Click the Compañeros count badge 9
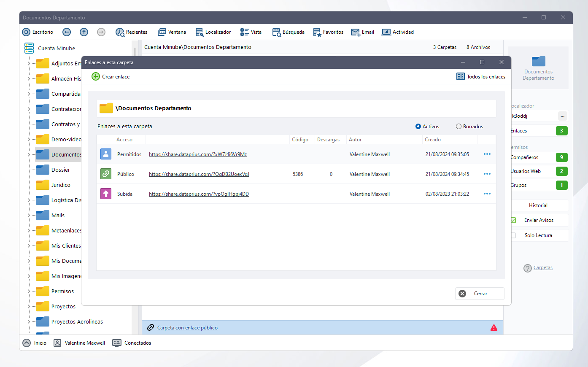The width and height of the screenshot is (588, 367). [561, 157]
